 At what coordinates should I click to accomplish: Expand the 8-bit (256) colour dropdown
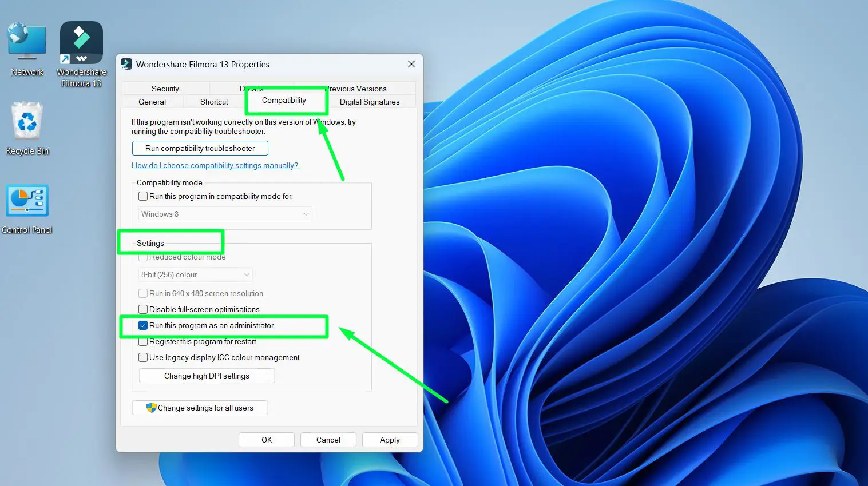(246, 274)
